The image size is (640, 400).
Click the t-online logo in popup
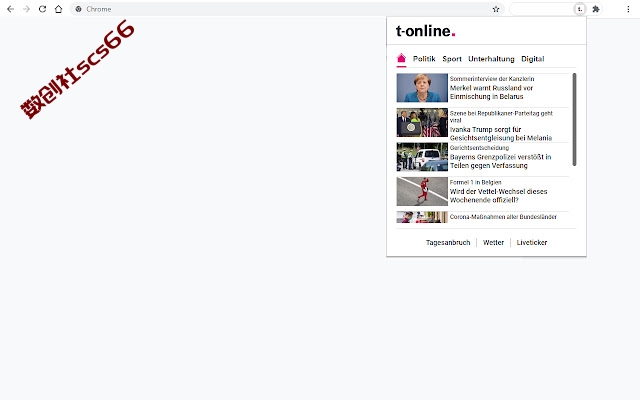(425, 31)
